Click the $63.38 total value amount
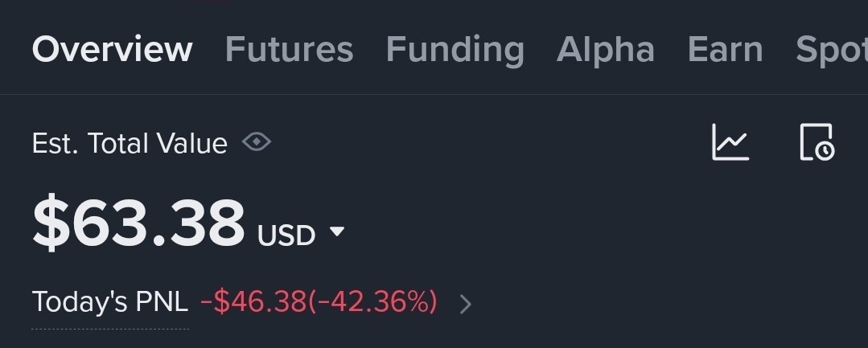The height and width of the screenshot is (348, 868). tap(138, 223)
